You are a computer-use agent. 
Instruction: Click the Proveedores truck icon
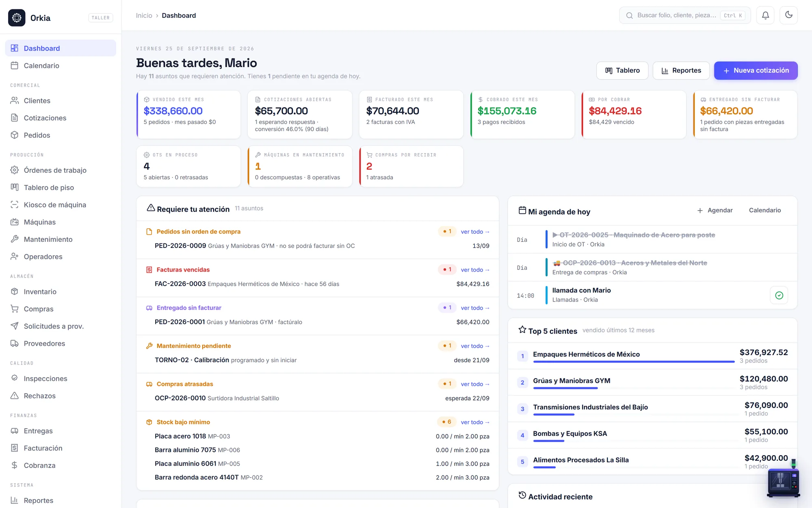point(15,343)
